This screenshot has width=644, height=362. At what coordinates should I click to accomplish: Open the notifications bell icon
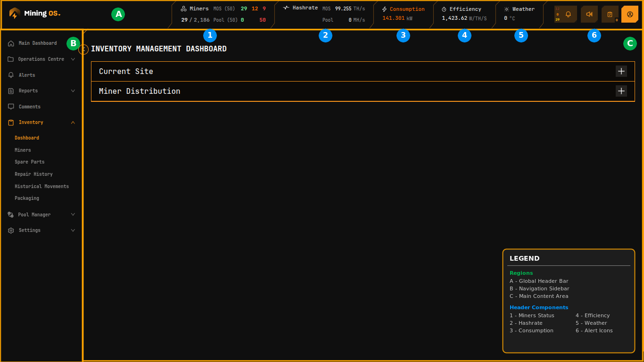[x=568, y=14]
